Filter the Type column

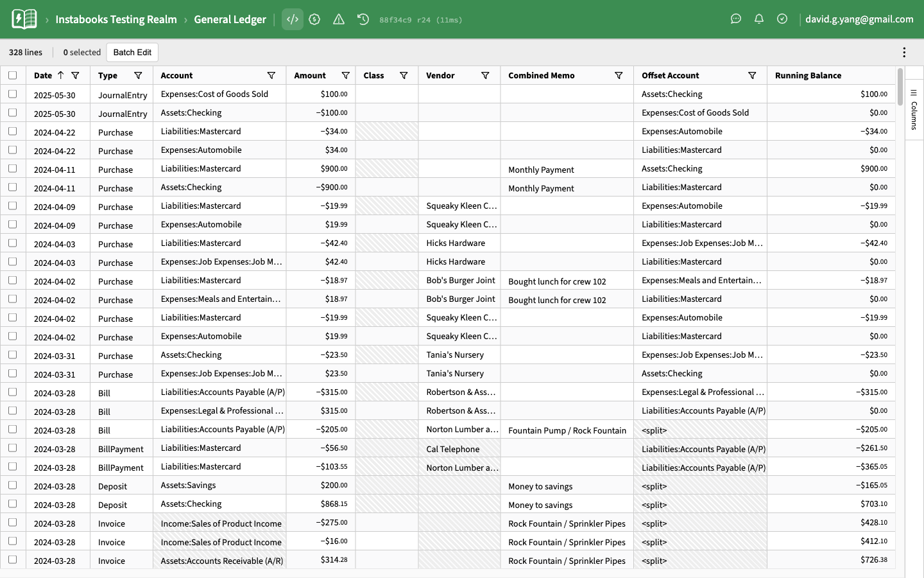click(138, 75)
